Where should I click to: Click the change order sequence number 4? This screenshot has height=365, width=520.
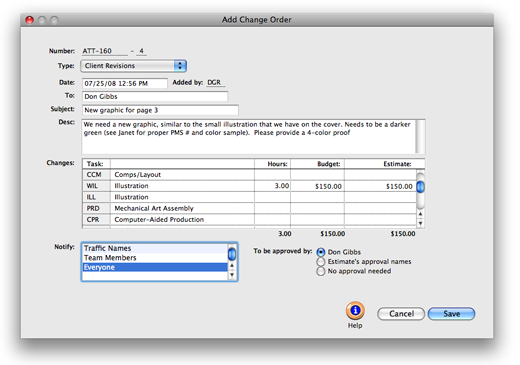click(x=141, y=51)
